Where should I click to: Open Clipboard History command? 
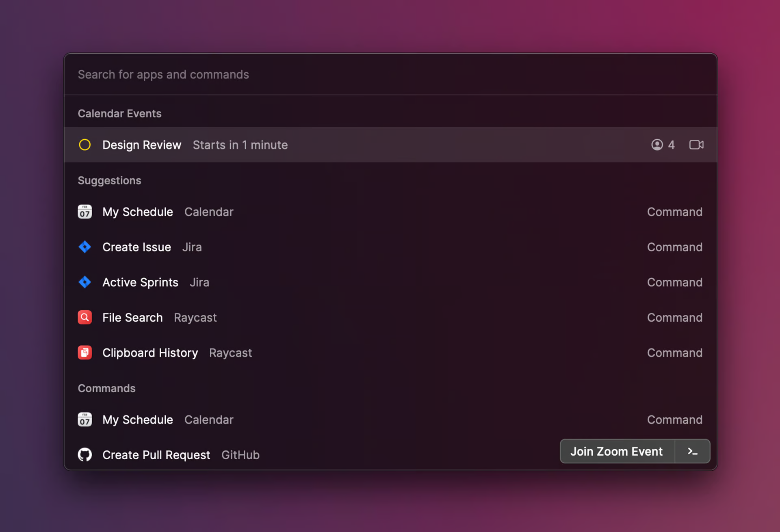click(390, 353)
